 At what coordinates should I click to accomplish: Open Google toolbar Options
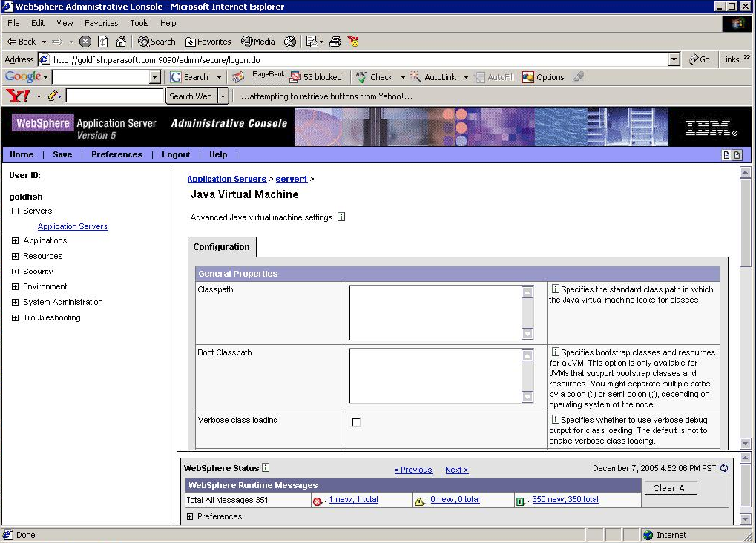click(x=543, y=77)
